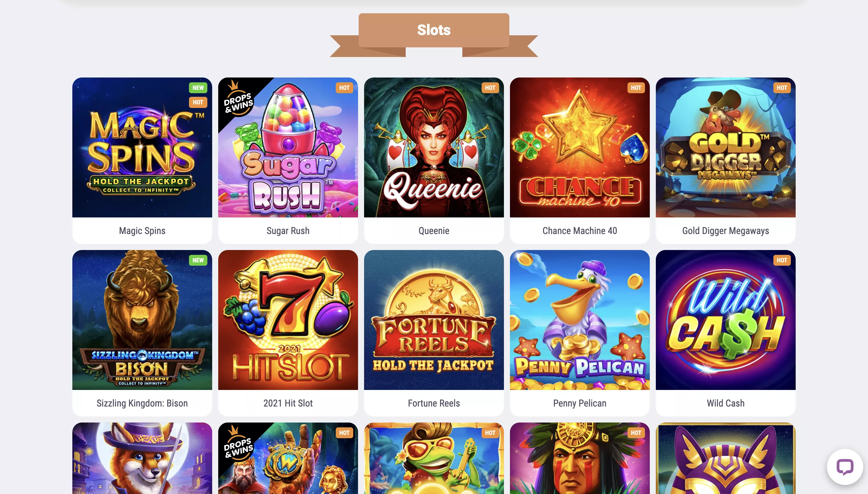The image size is (868, 494).
Task: Open the fox in purple hat game thumbnail
Action: pyautogui.click(x=142, y=458)
